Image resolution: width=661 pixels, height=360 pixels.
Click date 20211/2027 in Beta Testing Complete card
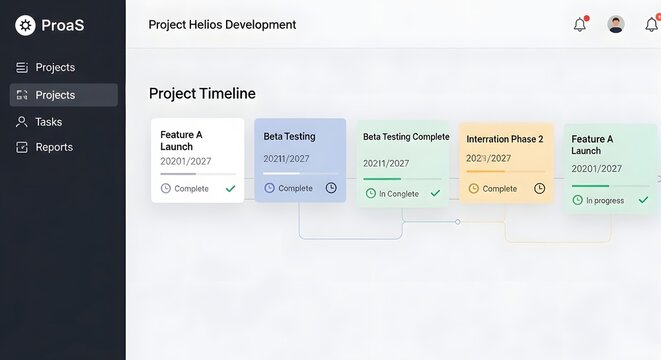386,164
